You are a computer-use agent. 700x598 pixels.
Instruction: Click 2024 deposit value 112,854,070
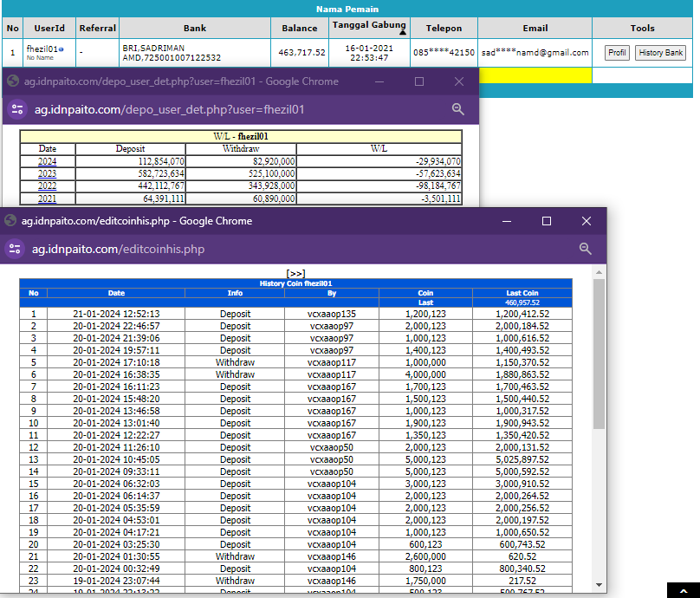161,161
